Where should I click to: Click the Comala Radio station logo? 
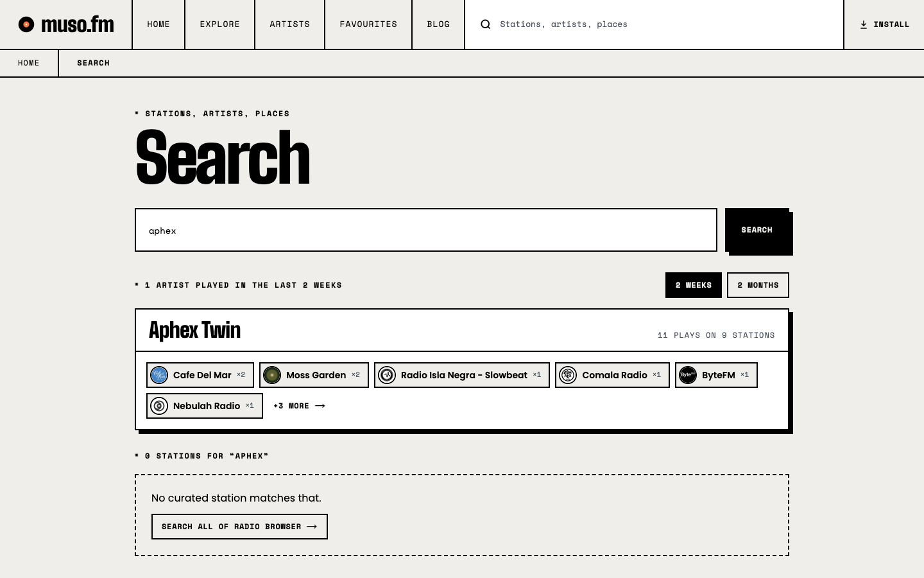click(568, 375)
